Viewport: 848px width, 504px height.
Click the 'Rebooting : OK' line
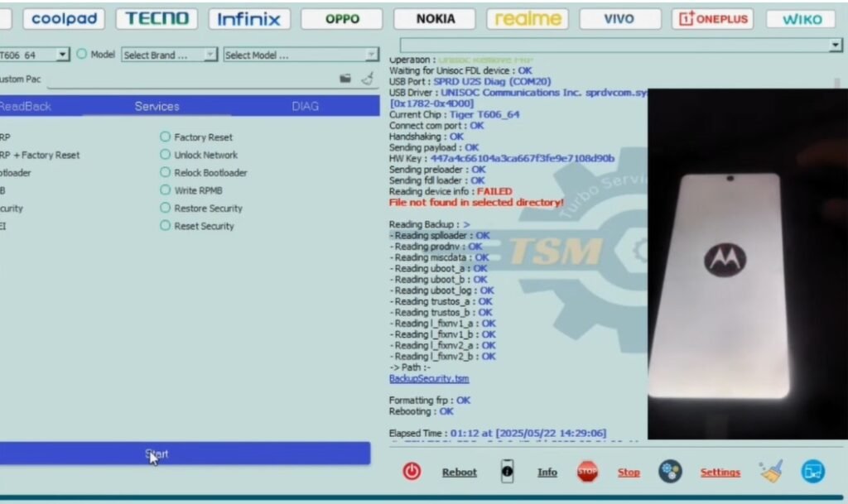tap(421, 411)
